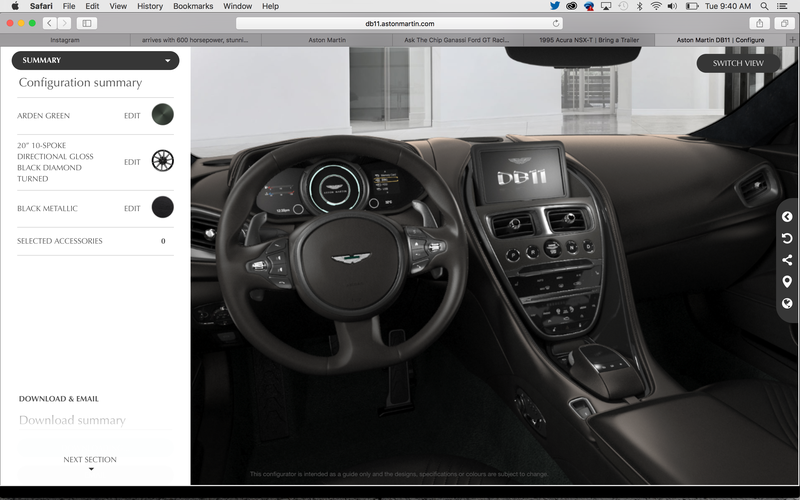Click the NEXT SECTION label
This screenshot has width=800, height=500.
tap(90, 460)
